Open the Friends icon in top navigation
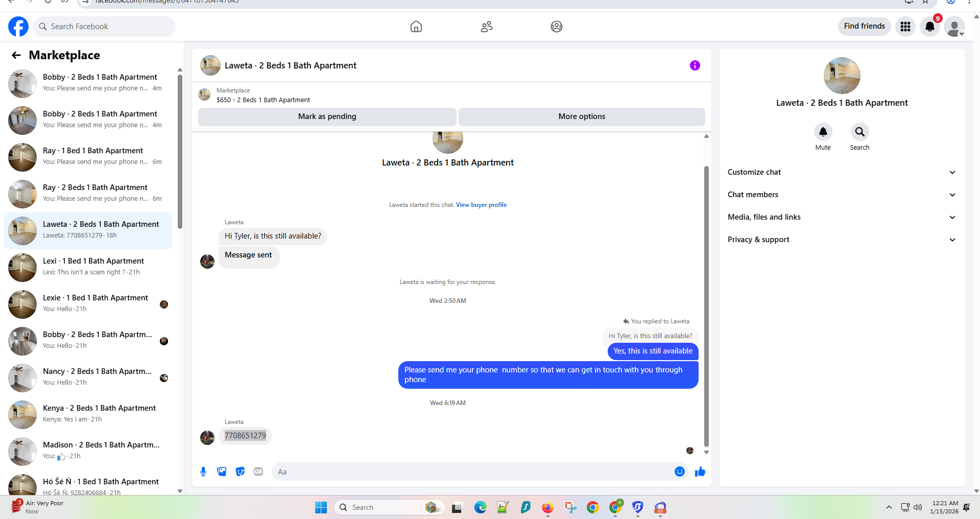 pos(487,27)
